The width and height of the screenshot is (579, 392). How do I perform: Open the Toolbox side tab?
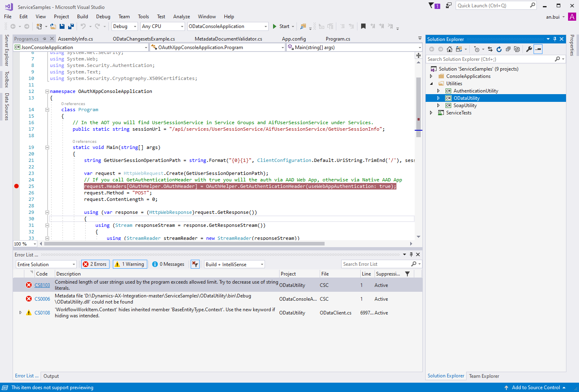click(6, 80)
